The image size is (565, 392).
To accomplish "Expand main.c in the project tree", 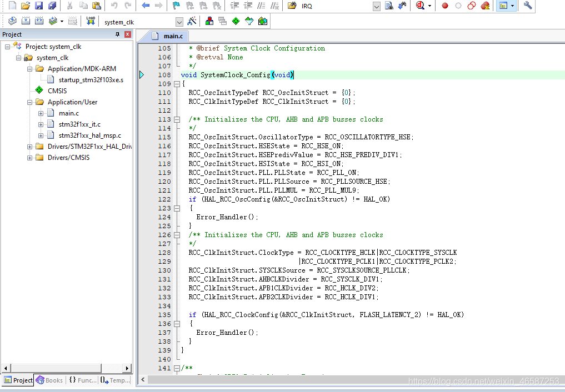I will pos(41,113).
